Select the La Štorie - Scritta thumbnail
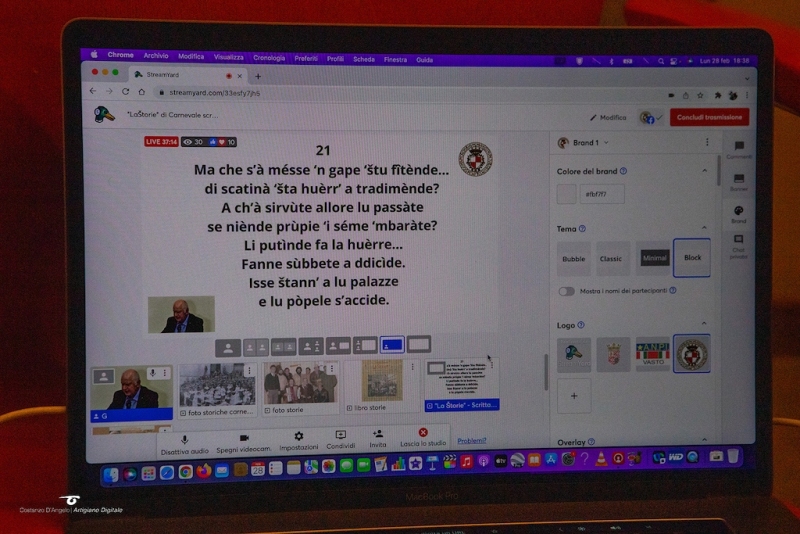 (462, 385)
